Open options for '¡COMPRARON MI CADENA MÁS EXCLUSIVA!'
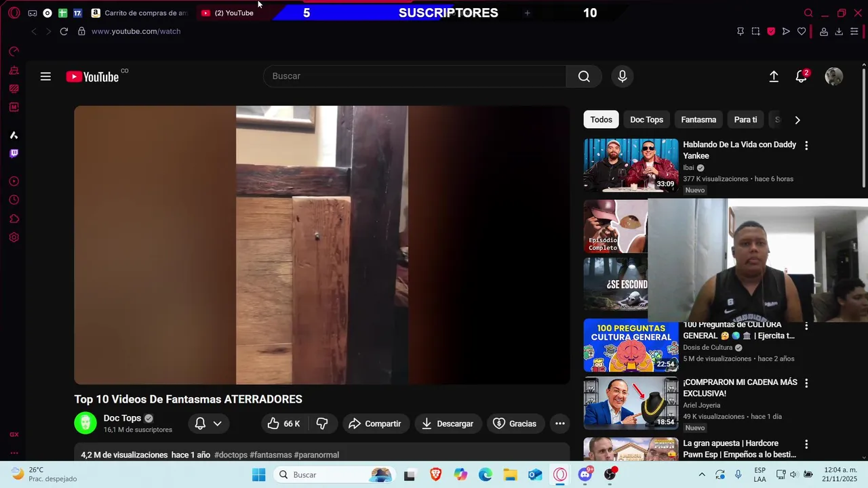 tap(806, 384)
